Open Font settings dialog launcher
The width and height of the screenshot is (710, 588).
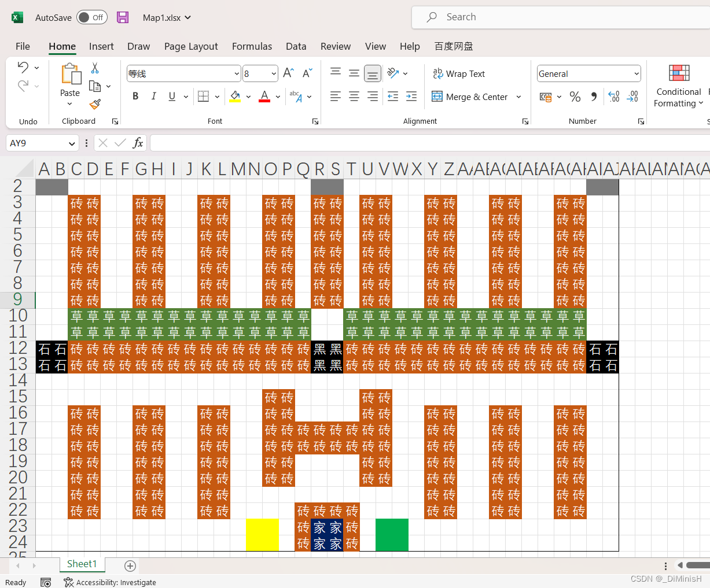coord(315,121)
